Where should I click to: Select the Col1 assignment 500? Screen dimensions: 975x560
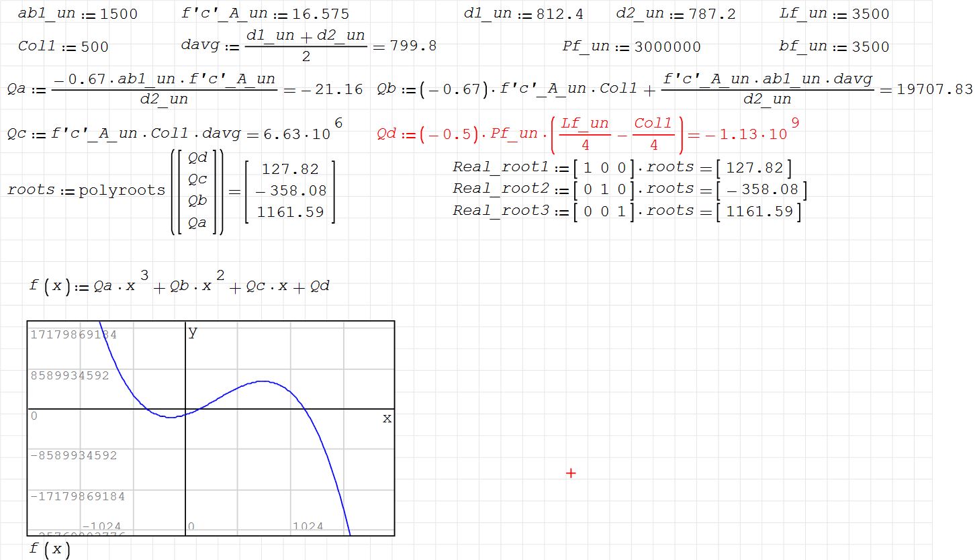tap(94, 47)
